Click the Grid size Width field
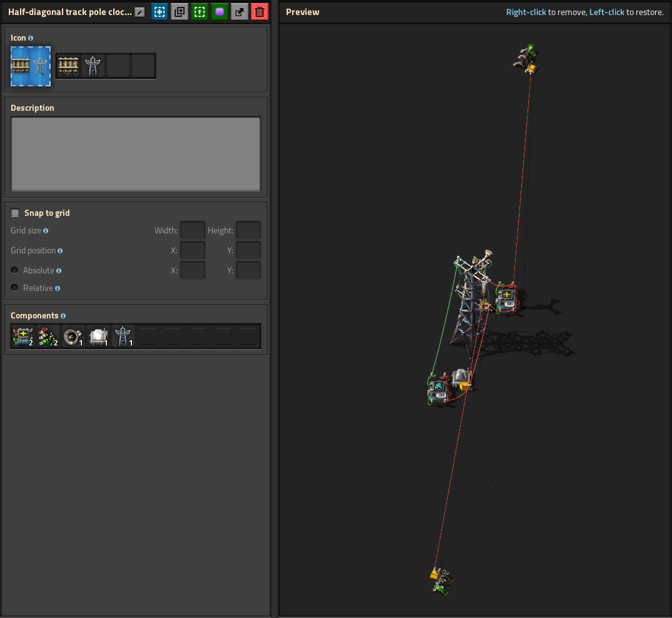 click(x=193, y=230)
